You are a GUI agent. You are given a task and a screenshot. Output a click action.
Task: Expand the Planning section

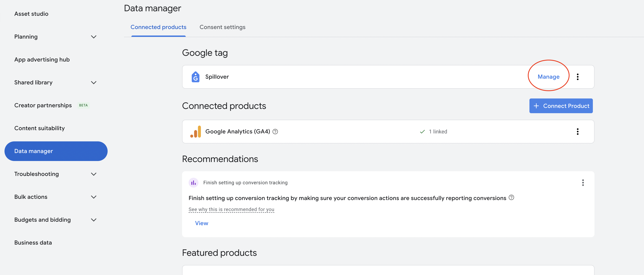(93, 37)
